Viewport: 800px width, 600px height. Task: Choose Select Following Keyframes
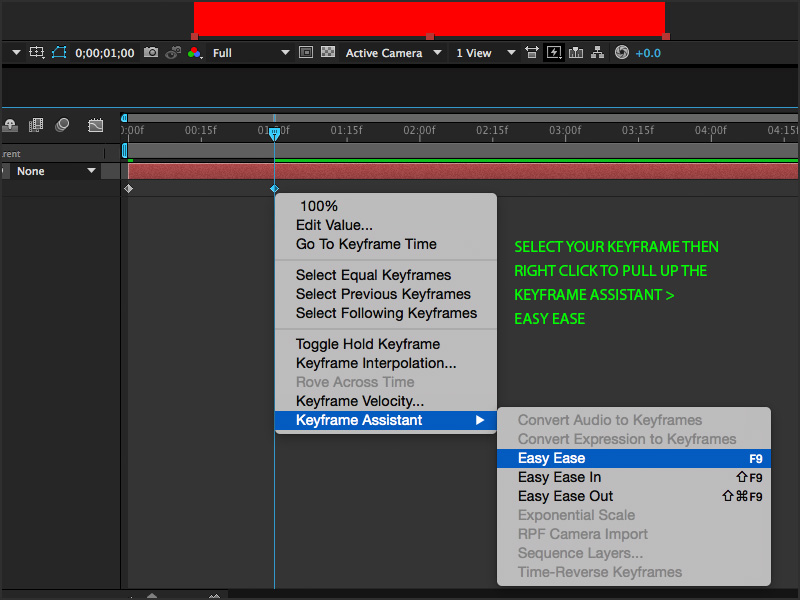[x=386, y=313]
